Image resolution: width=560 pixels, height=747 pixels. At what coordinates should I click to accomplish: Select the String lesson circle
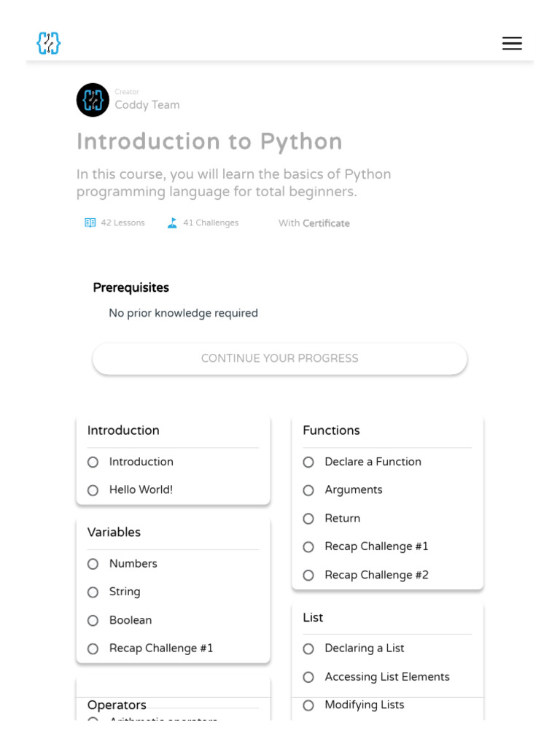pos(93,592)
